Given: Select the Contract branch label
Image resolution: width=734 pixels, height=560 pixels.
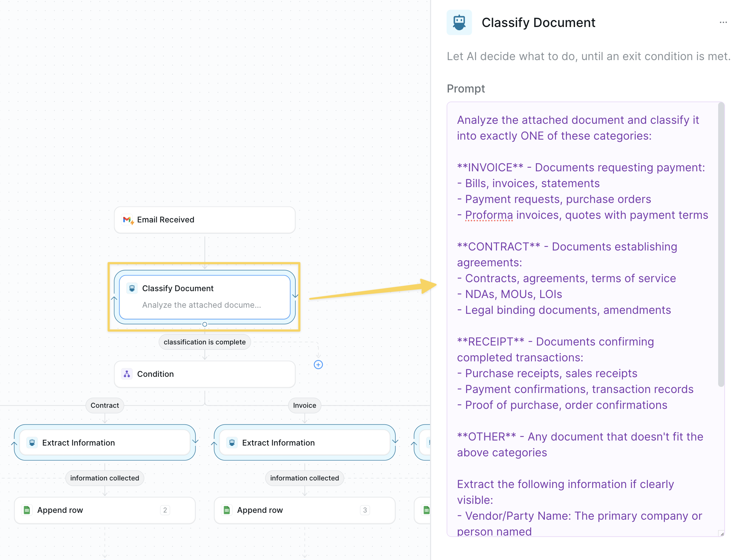Looking at the screenshot, I should tap(104, 405).
